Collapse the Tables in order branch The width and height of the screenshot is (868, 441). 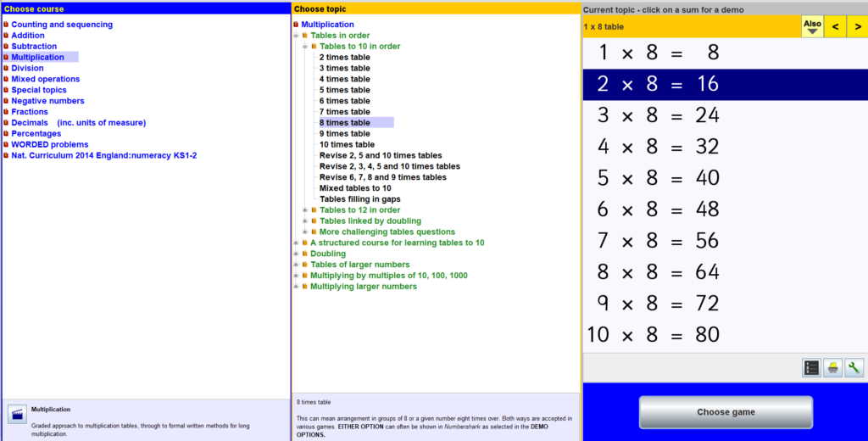coord(296,36)
